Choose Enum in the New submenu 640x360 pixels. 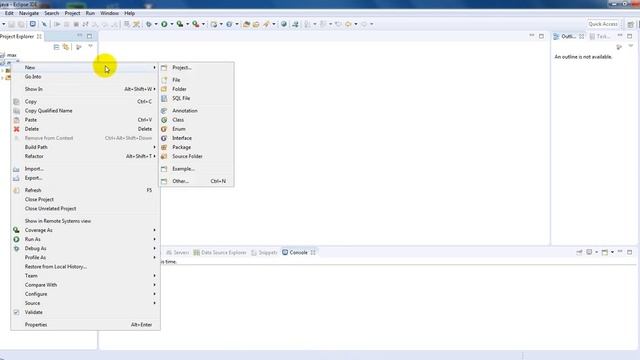[196, 129]
